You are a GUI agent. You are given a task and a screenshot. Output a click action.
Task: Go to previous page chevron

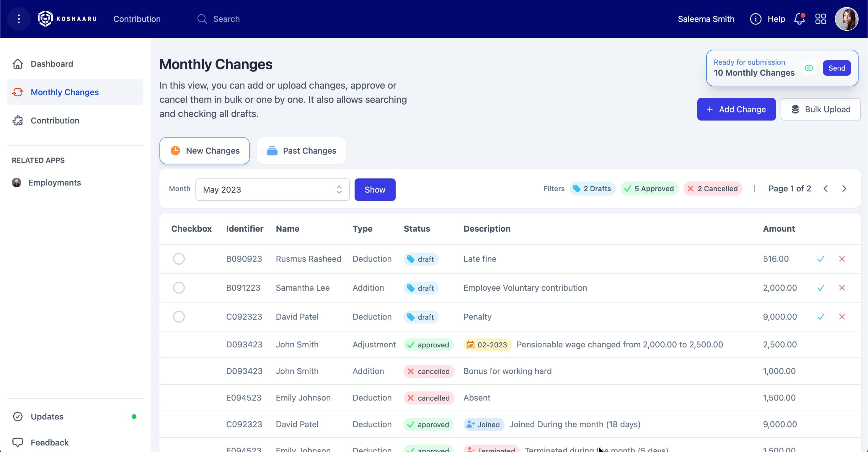point(825,189)
